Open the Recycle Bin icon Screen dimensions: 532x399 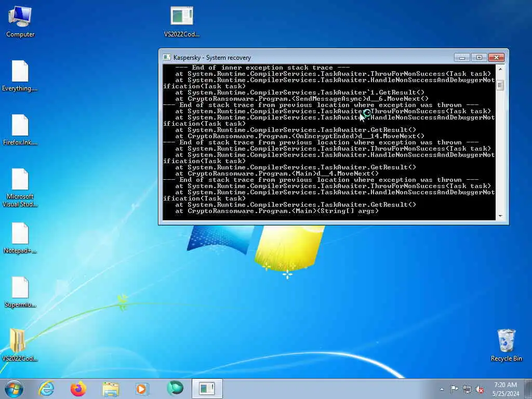click(506, 345)
